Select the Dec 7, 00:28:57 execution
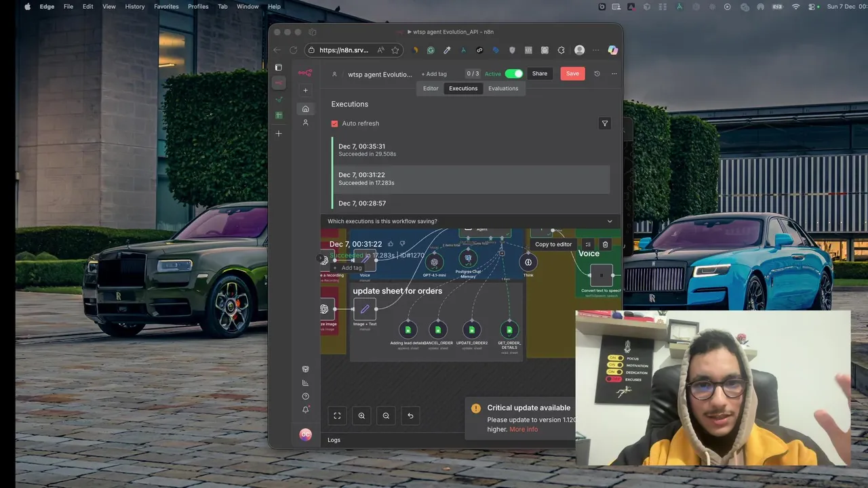Viewport: 868px width, 488px height. pyautogui.click(x=471, y=203)
